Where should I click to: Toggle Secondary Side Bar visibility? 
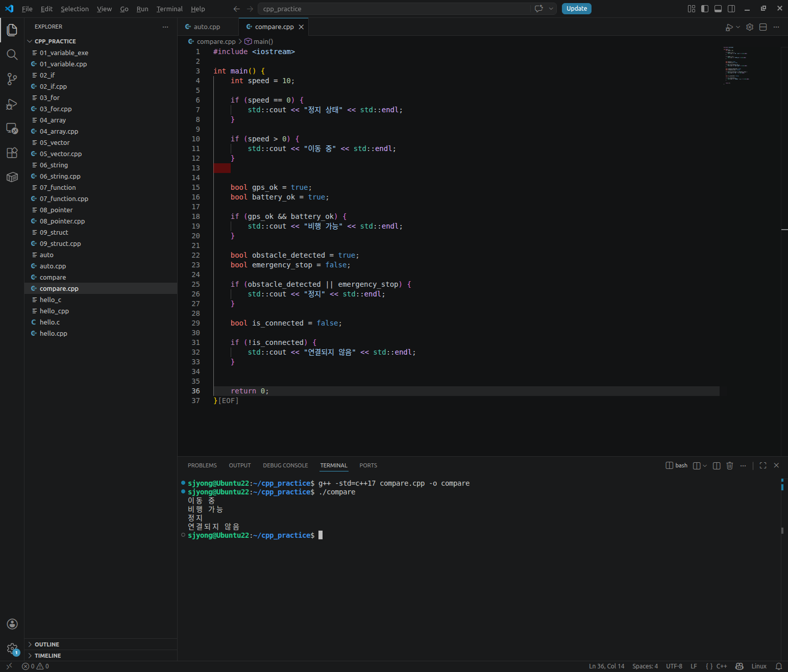(731, 9)
